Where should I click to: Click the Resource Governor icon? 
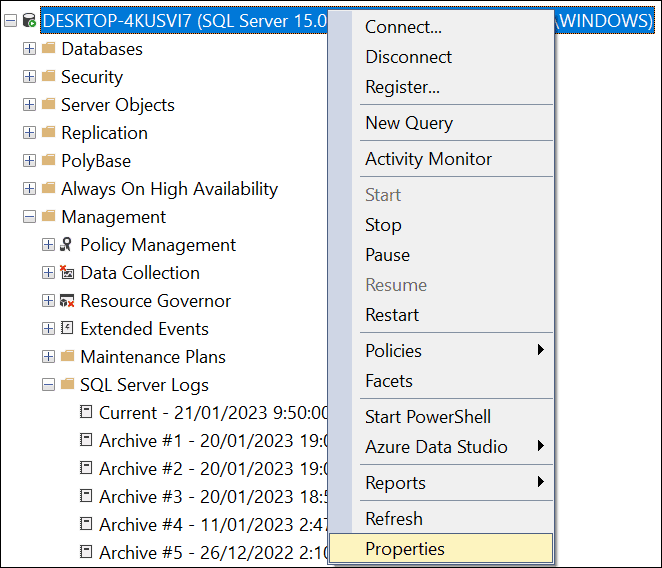tap(67, 300)
